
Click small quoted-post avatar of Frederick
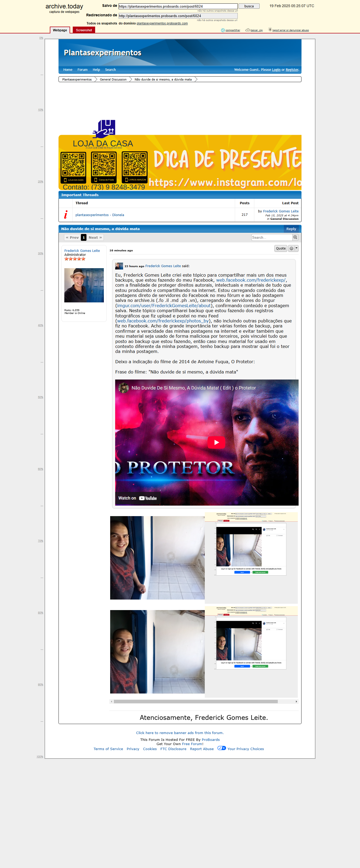click(119, 266)
